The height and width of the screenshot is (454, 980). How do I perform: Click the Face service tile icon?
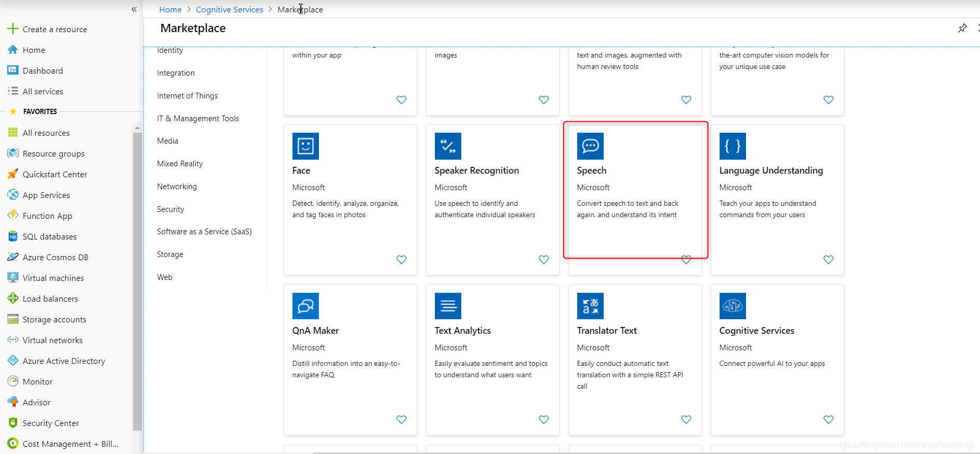point(305,146)
